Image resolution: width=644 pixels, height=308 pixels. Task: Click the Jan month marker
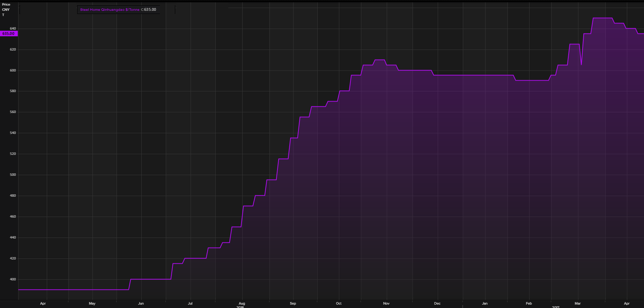pos(485,303)
